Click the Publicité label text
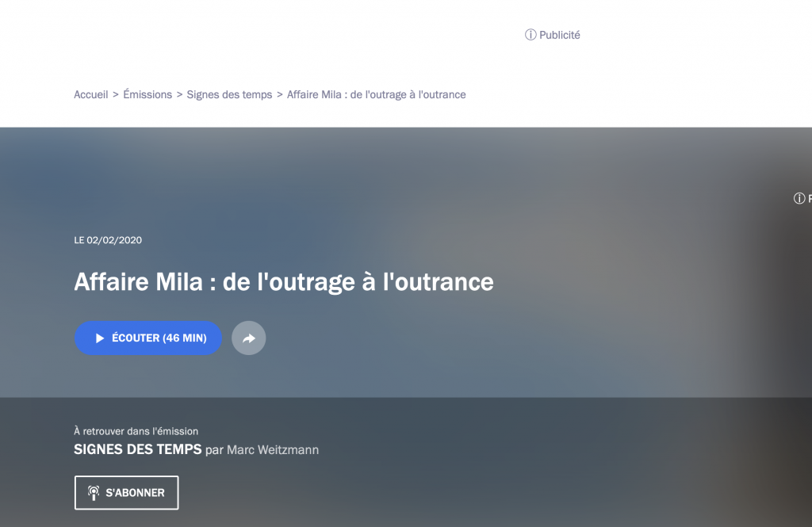The image size is (812, 527). [x=560, y=35]
